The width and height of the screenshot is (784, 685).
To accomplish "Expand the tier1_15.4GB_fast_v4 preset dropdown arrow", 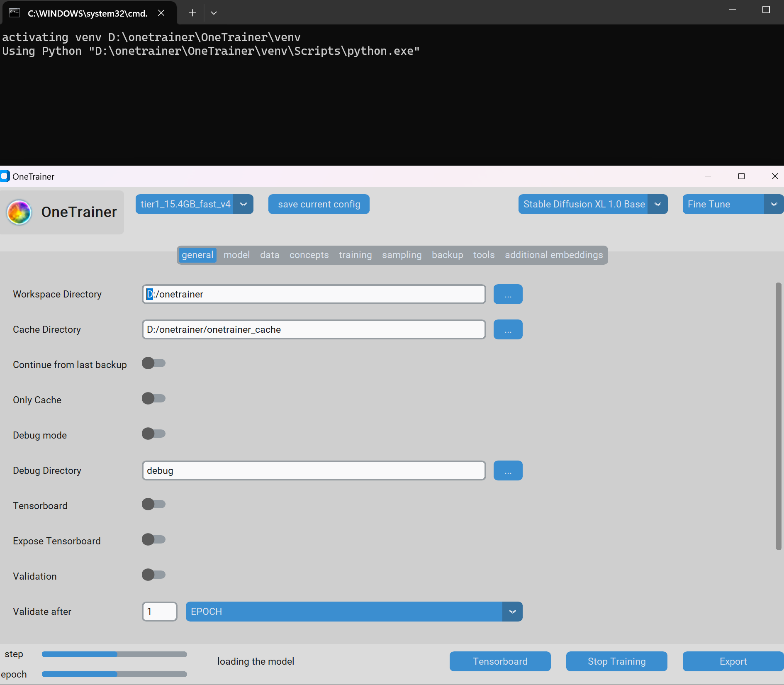I will (243, 204).
